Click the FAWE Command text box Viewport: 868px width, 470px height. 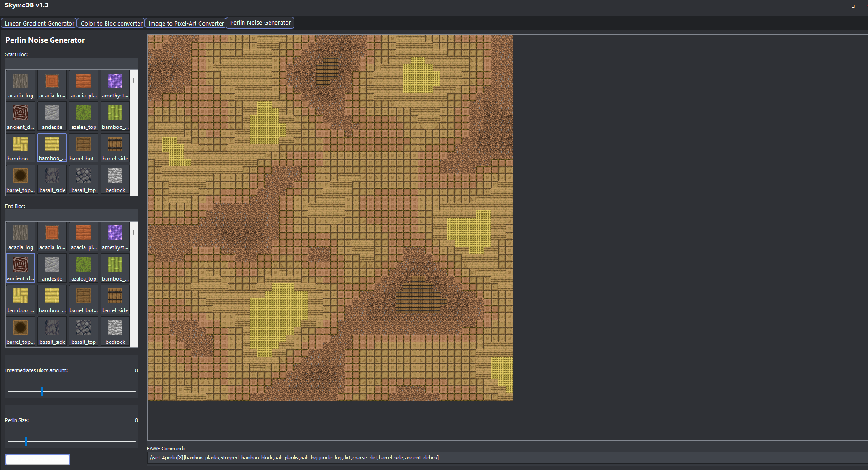click(x=503, y=458)
